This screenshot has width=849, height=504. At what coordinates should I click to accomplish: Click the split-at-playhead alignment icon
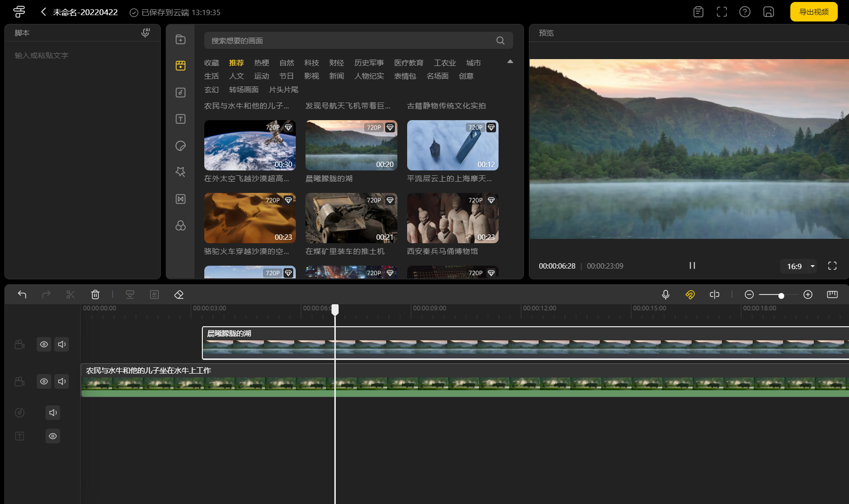pyautogui.click(x=715, y=294)
